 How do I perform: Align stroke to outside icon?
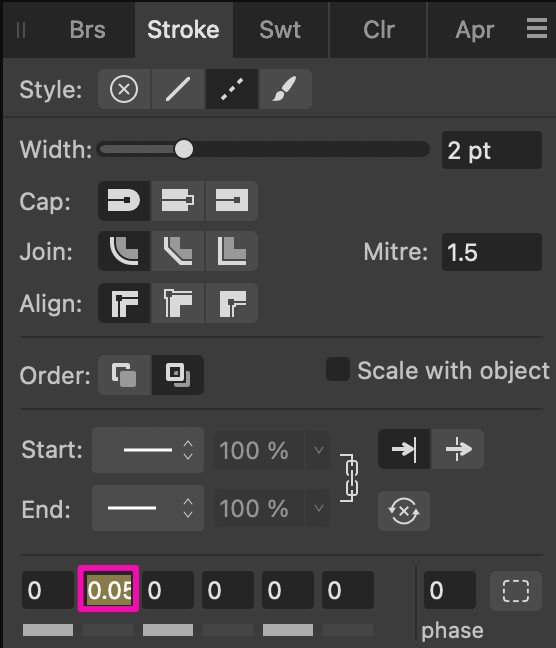point(231,303)
